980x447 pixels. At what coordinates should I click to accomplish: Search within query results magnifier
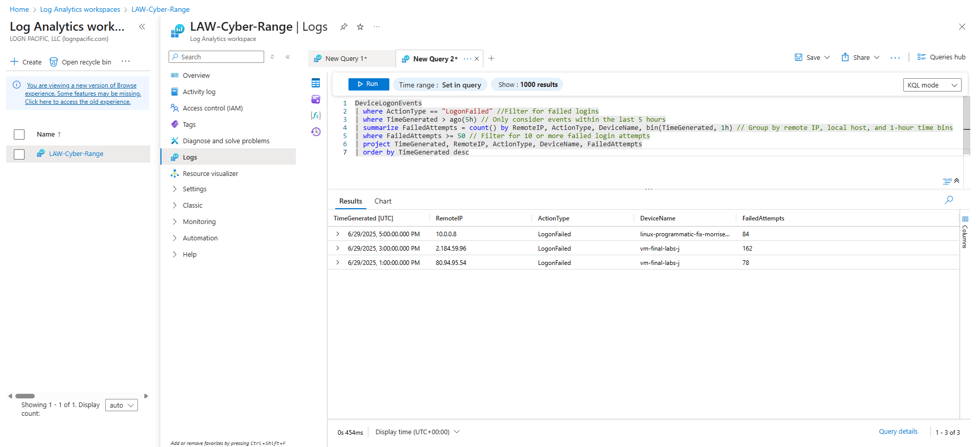[x=949, y=200]
